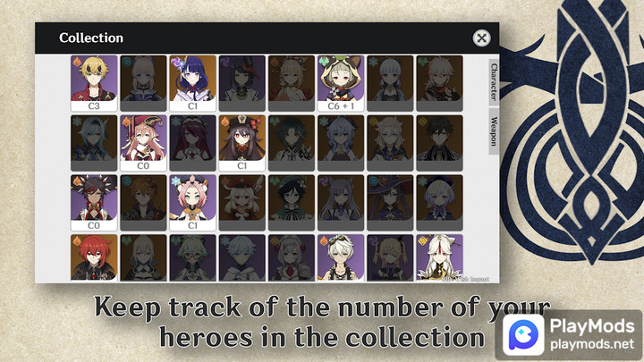Click the PlayMods logo icon

[x=523, y=335]
